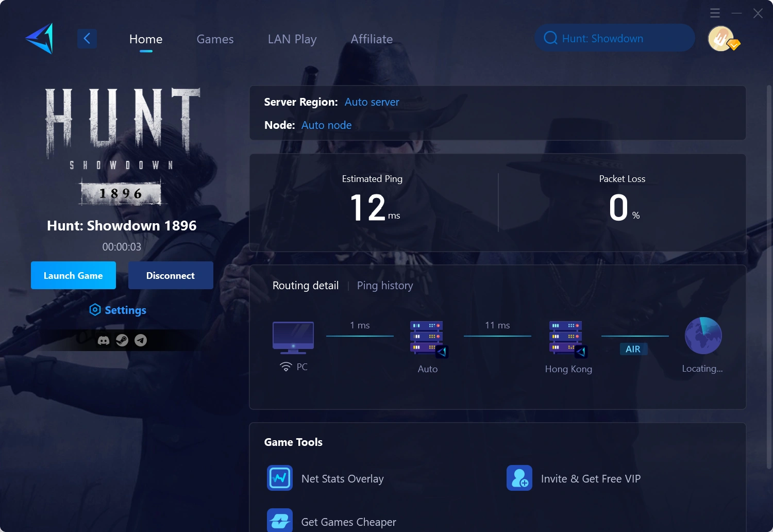Screen dimensions: 773x532
Task: Click the Hunt: Showdown 1896 title text
Action: [x=122, y=226]
